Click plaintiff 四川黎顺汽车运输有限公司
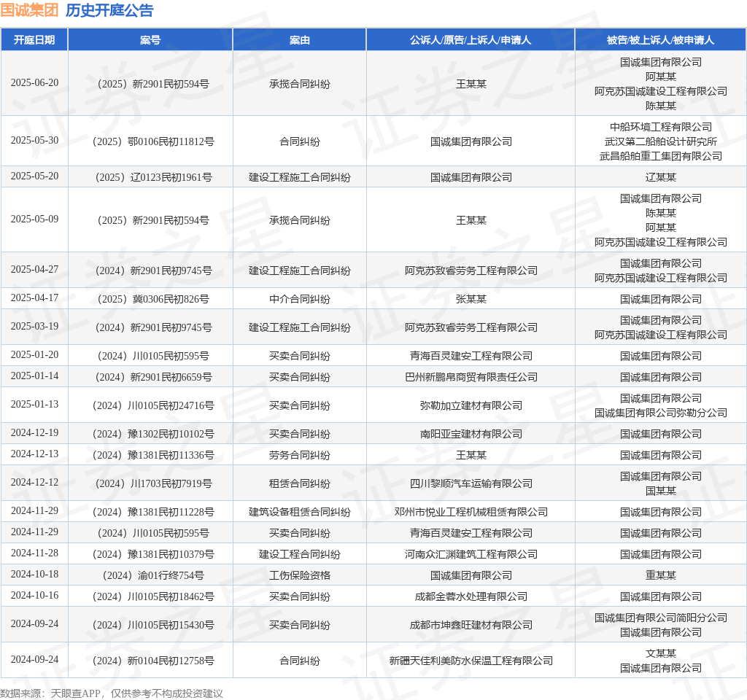This screenshot has width=747, height=700. [471, 483]
